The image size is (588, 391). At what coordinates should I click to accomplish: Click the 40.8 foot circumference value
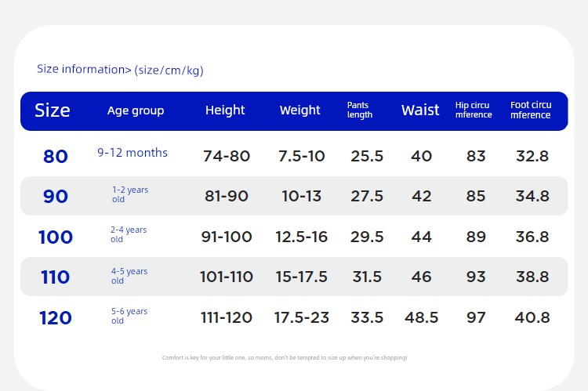tap(532, 317)
